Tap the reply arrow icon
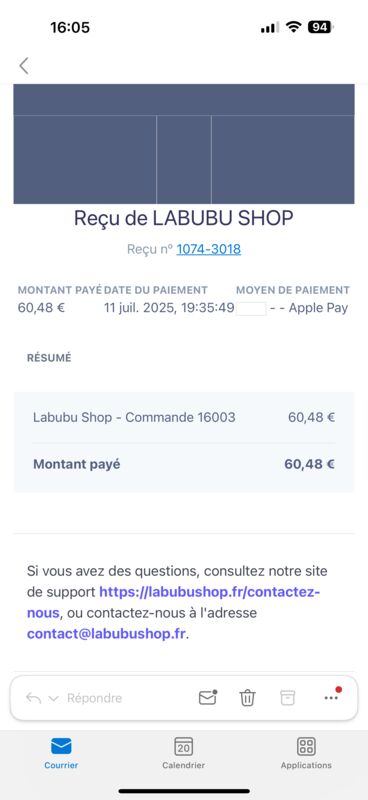The width and height of the screenshot is (368, 800). [x=33, y=698]
